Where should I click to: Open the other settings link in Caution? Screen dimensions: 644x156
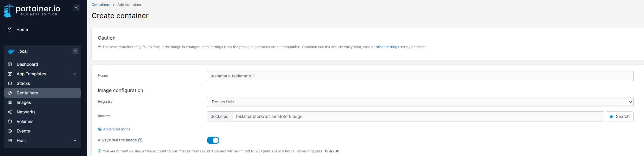[x=387, y=47]
